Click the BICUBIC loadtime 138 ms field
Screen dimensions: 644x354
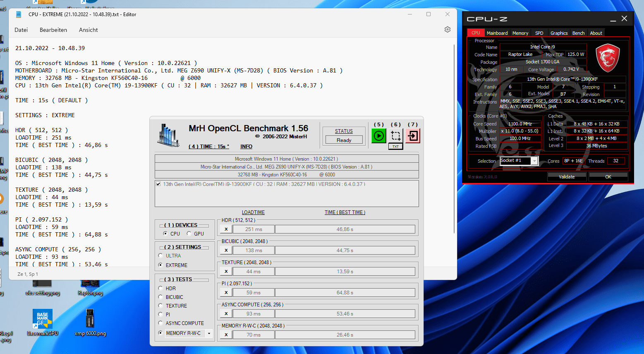pos(254,250)
